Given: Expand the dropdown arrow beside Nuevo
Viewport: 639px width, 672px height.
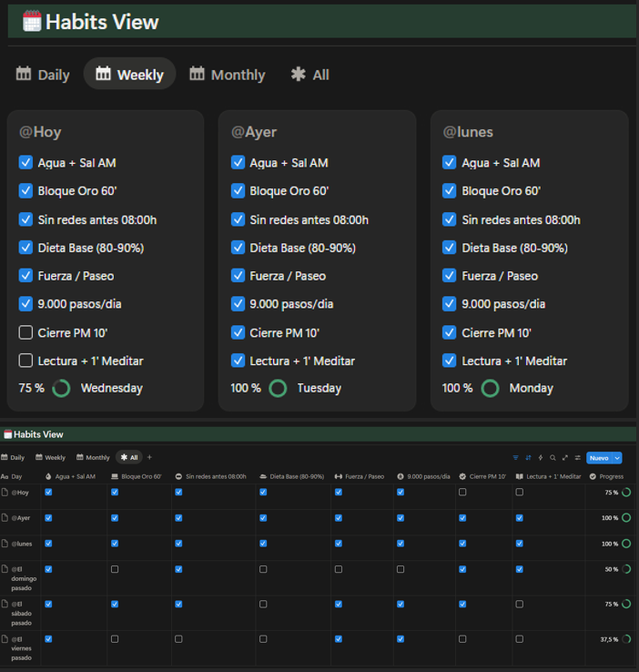Looking at the screenshot, I should pos(617,458).
